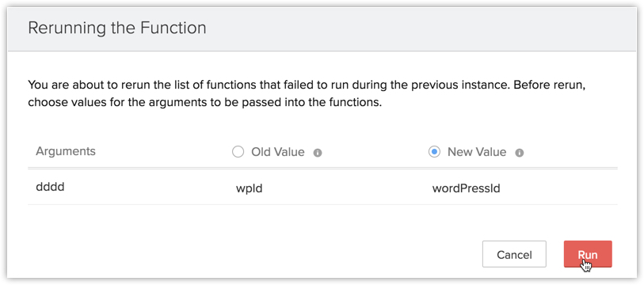Click blank space left of Cancel button

(254, 254)
